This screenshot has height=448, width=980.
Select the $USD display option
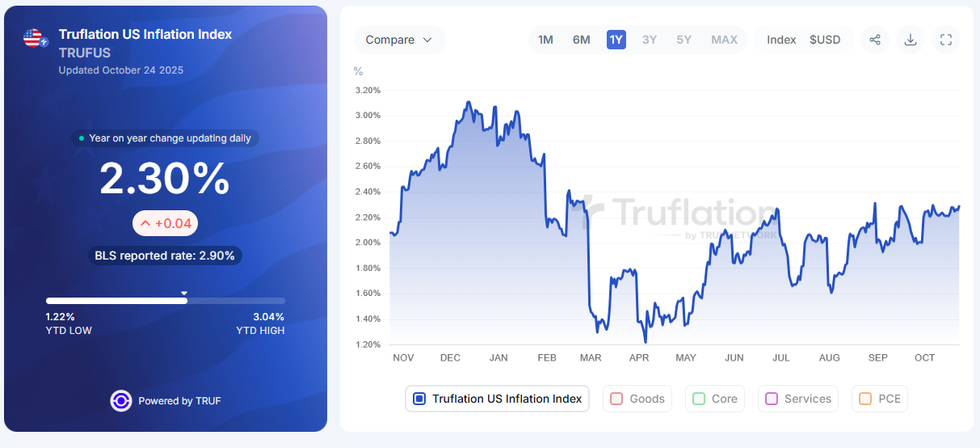tap(825, 40)
